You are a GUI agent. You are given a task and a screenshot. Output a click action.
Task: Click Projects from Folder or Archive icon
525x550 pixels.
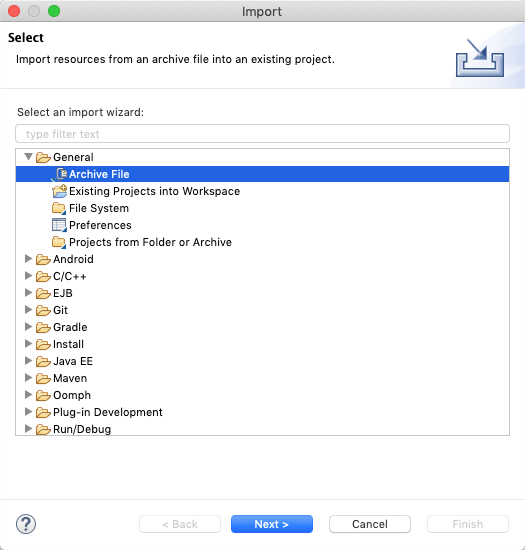[59, 242]
